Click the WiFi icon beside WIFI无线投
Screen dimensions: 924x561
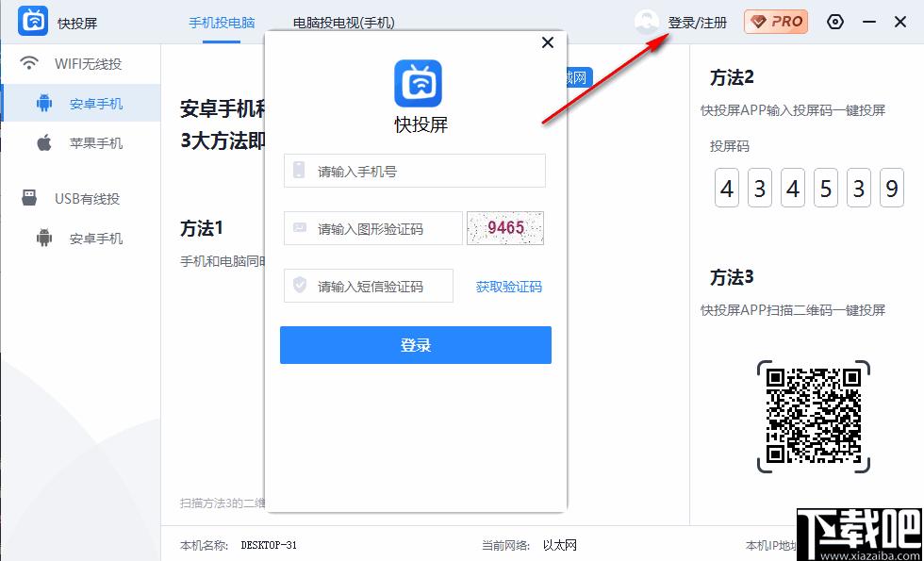(29, 63)
